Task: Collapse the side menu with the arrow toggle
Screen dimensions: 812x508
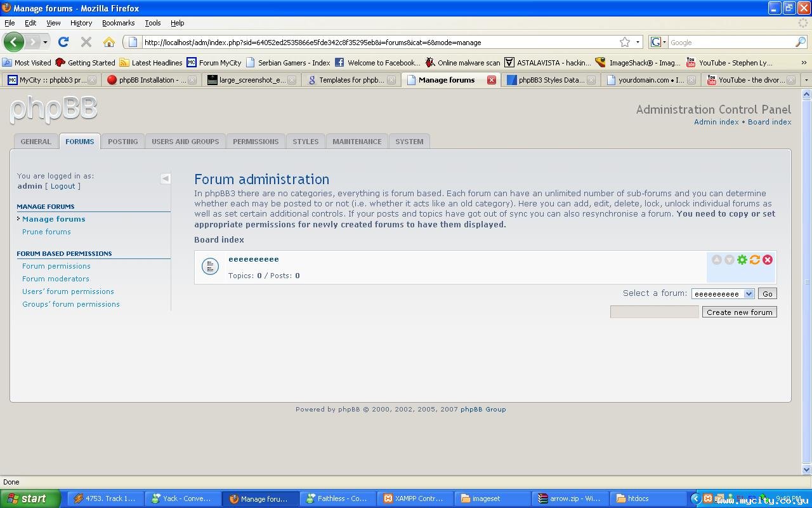Action: [166, 178]
